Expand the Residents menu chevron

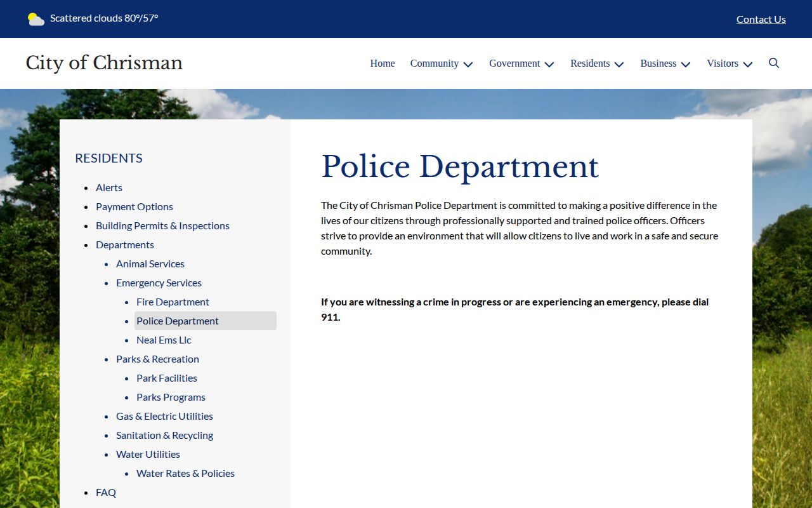tap(619, 64)
